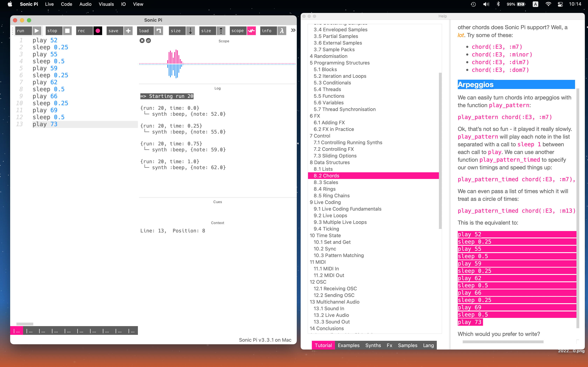Click the editor's horizontal scrollbar

point(25,324)
